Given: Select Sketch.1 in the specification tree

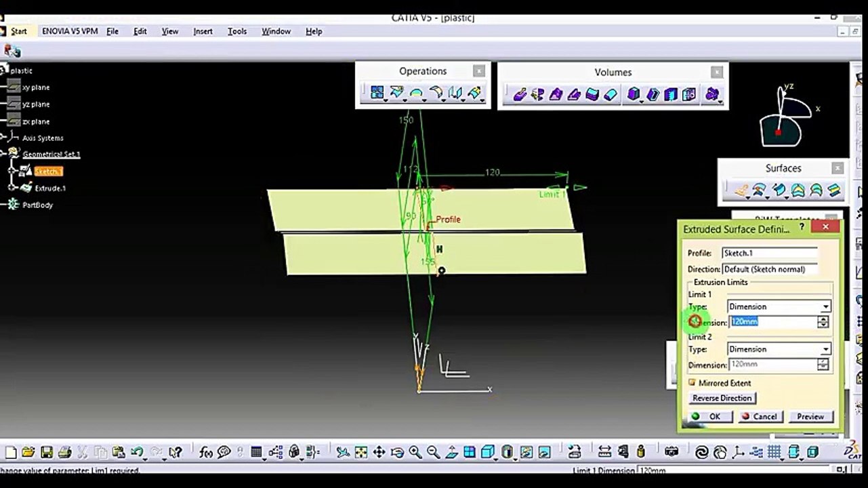Looking at the screenshot, I should point(48,171).
